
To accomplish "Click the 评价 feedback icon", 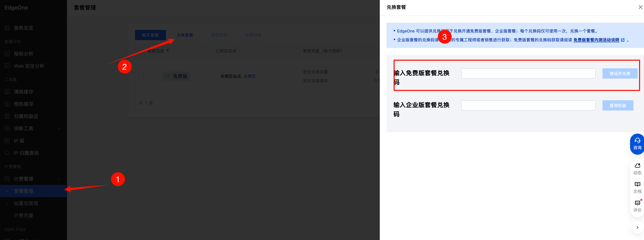I will 637,203.
